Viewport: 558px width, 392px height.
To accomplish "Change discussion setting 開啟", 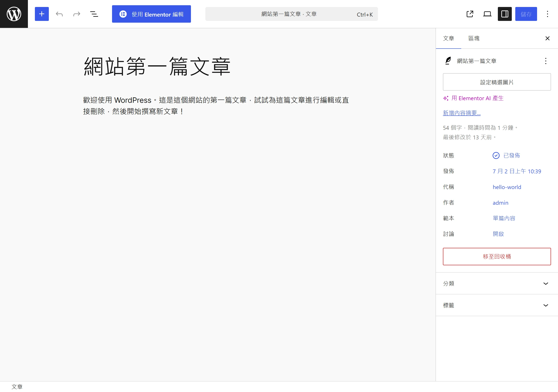I will coord(498,234).
